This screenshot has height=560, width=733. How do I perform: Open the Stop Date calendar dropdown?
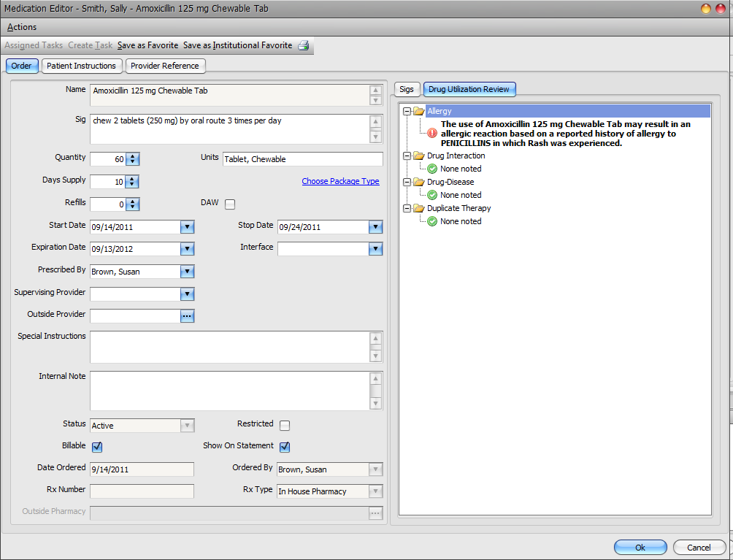pyautogui.click(x=375, y=227)
